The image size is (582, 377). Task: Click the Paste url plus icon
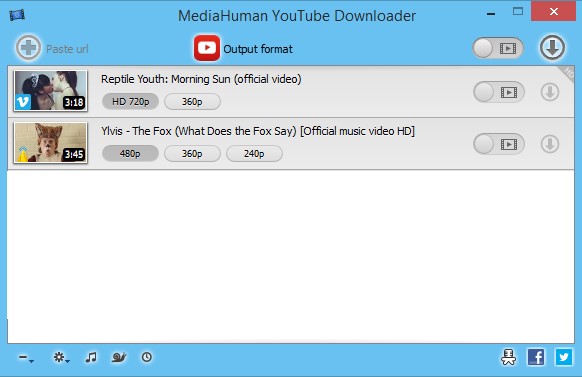click(28, 48)
